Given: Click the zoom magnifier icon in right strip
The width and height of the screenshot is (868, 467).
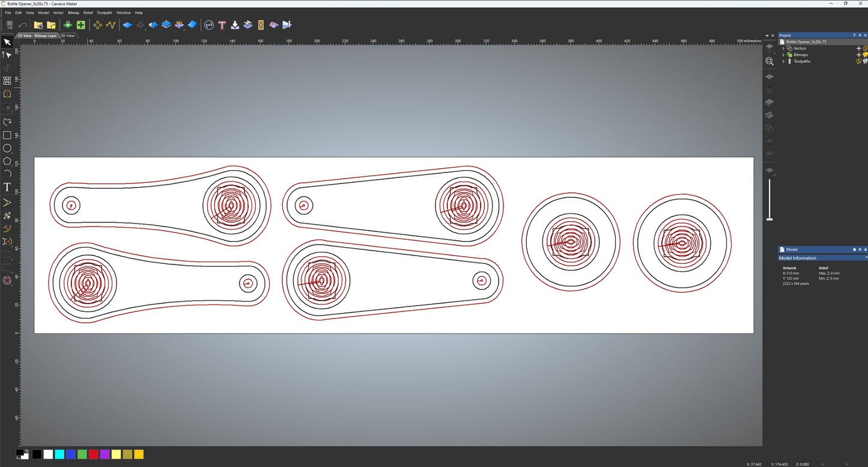Looking at the screenshot, I should tap(769, 61).
